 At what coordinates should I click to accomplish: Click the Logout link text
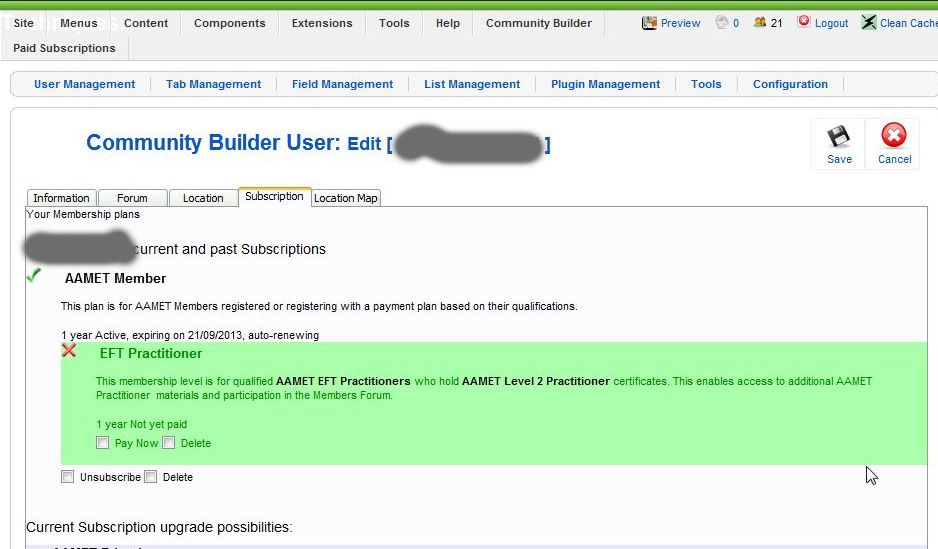[832, 23]
